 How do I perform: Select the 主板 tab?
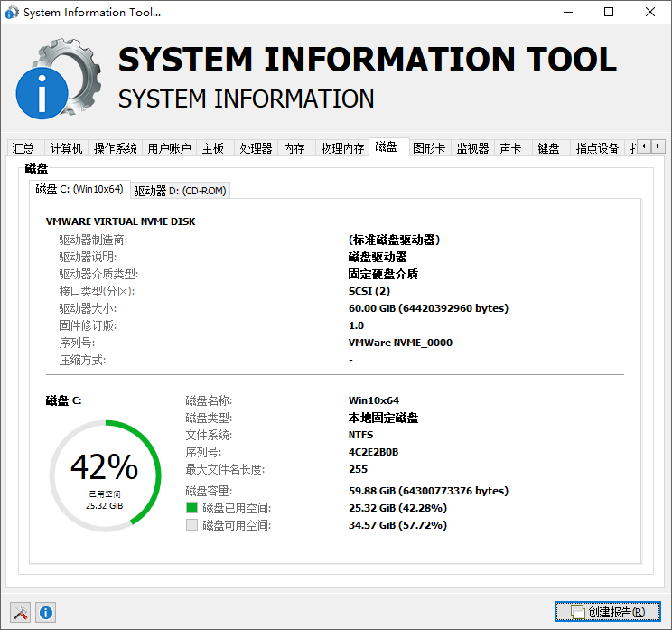213,148
